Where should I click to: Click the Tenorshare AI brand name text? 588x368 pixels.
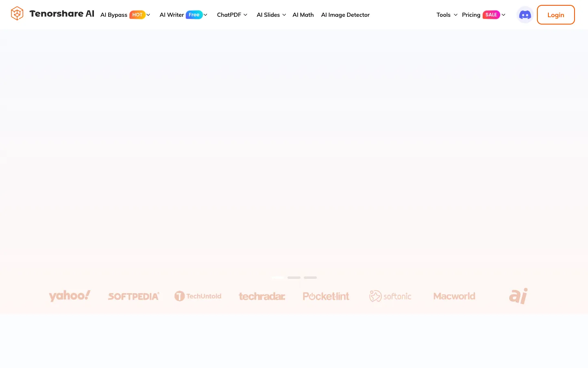pos(62,14)
